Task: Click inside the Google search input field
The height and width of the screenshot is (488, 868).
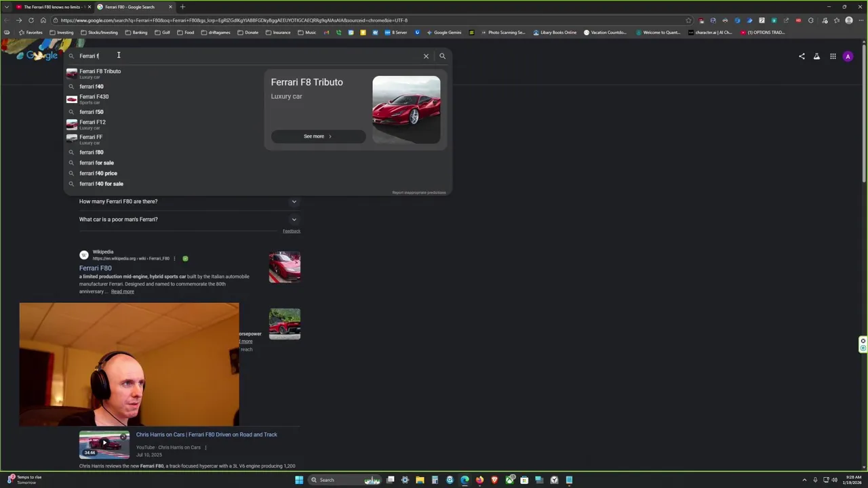Action: coord(248,56)
